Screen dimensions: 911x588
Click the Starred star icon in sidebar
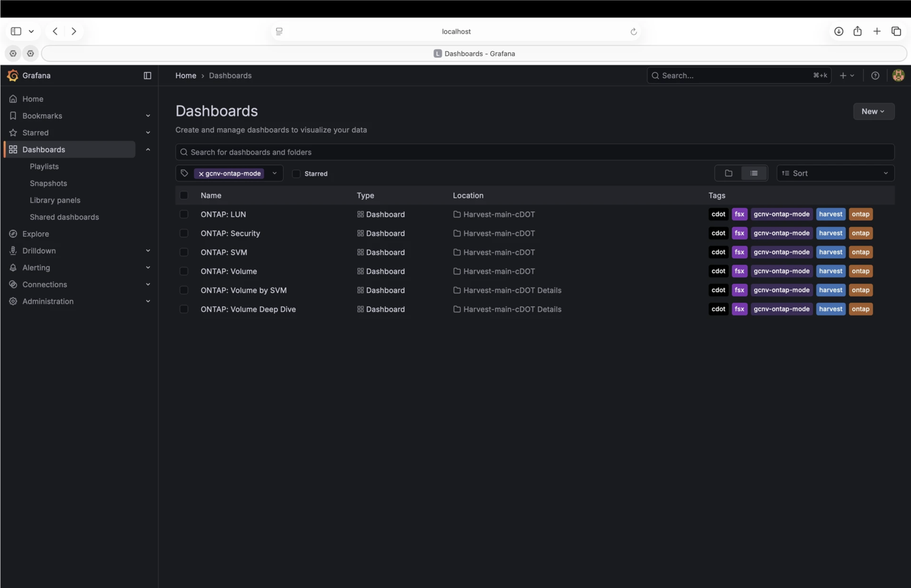(x=13, y=132)
